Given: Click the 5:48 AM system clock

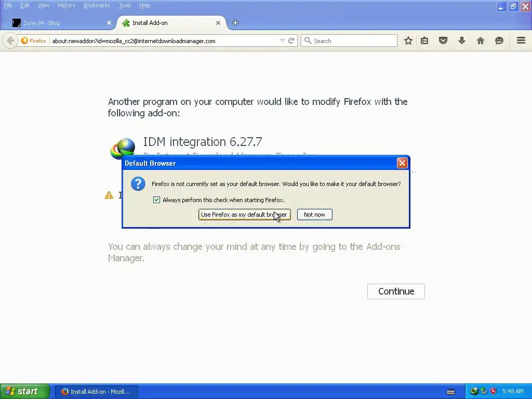Looking at the screenshot, I should click(513, 392).
